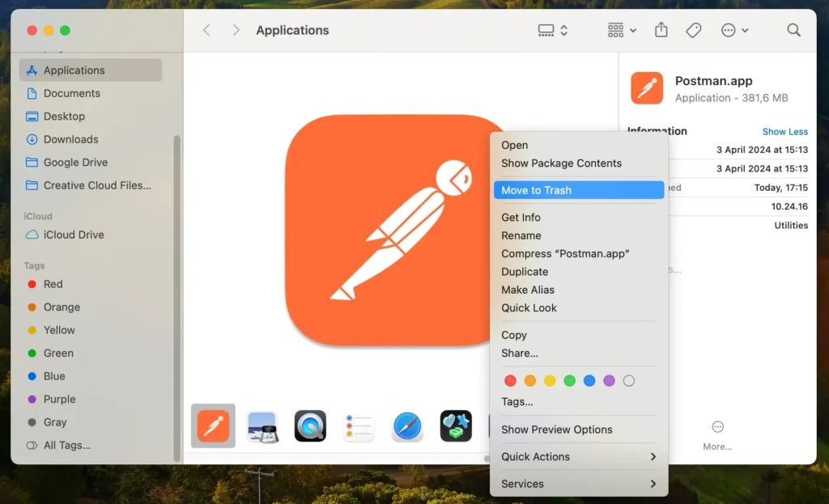Choose Move to Trash
This screenshot has width=829, height=504.
tap(579, 190)
